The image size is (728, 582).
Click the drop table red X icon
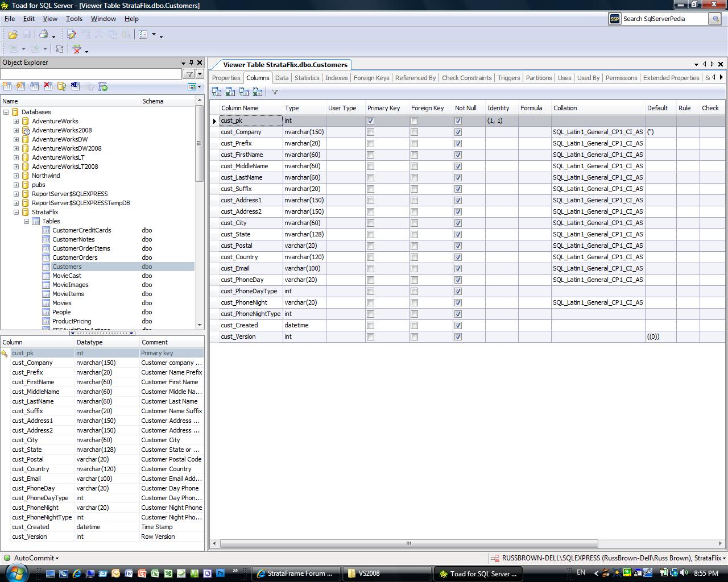click(x=48, y=86)
